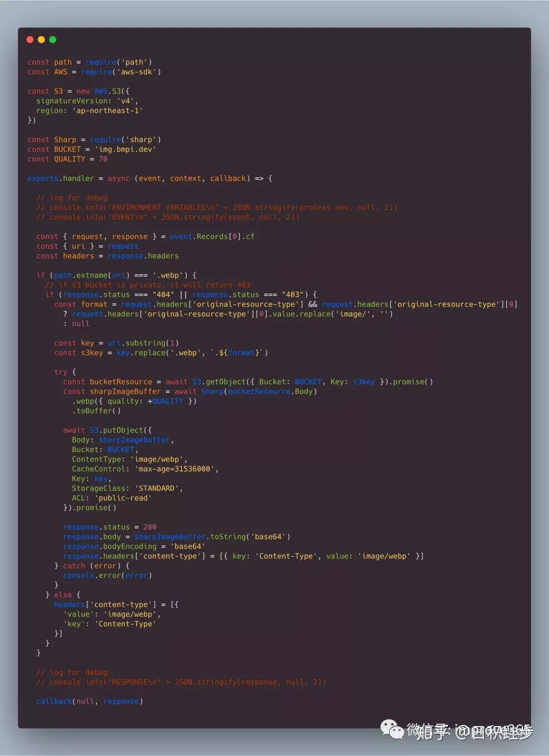Click the "response.headers['content-type']" assignment line
Screen dimensions: 549x756
click(243, 556)
